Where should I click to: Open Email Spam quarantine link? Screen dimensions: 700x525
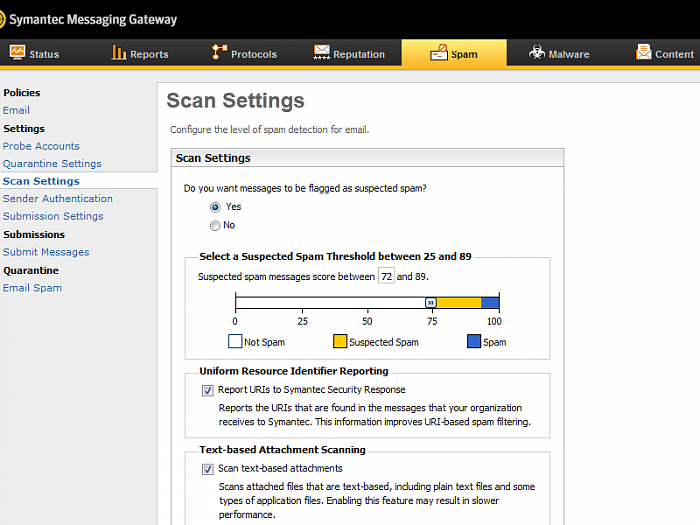32,288
